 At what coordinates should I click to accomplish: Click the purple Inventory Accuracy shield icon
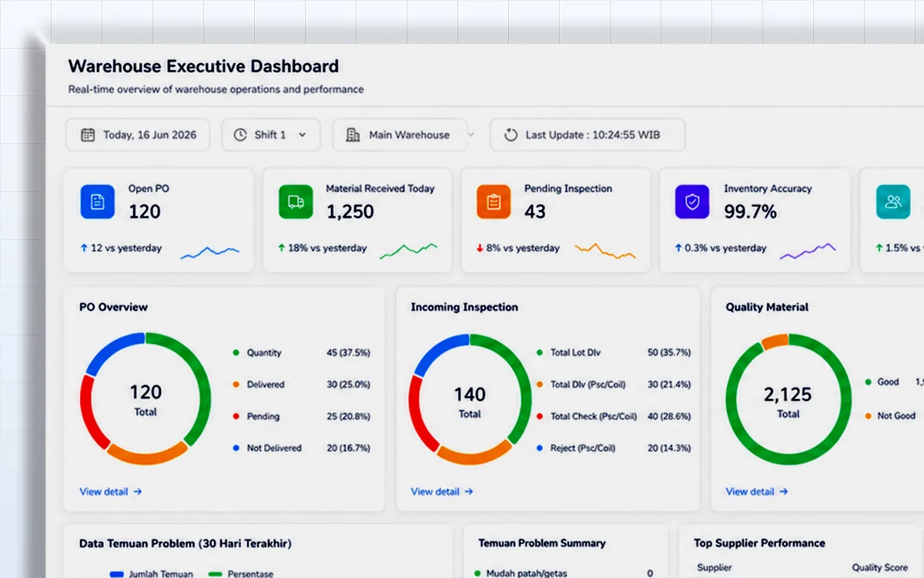point(692,202)
